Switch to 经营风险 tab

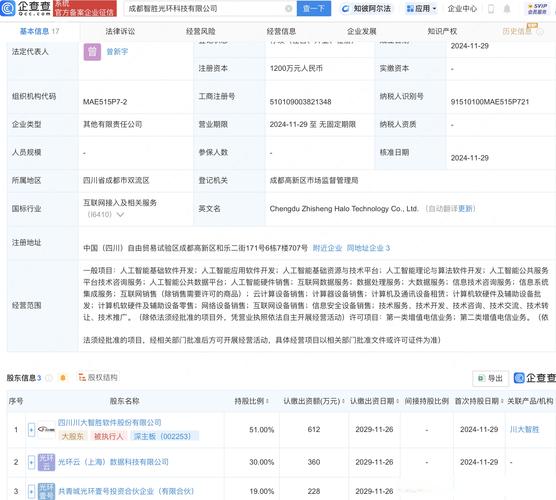[200, 31]
